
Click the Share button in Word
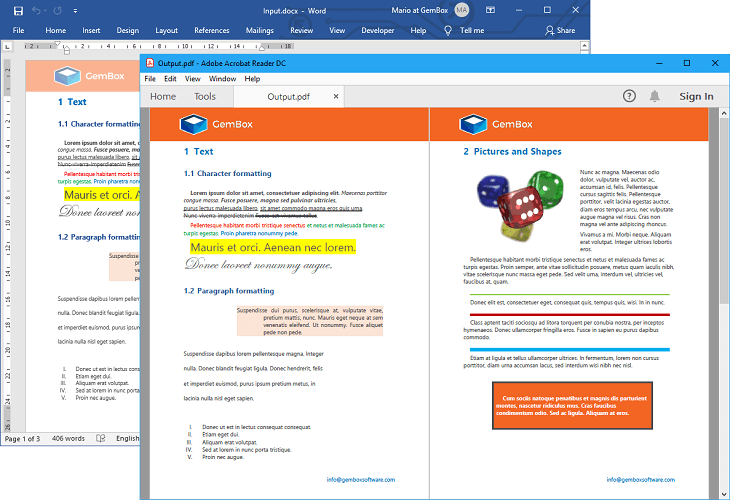560,30
